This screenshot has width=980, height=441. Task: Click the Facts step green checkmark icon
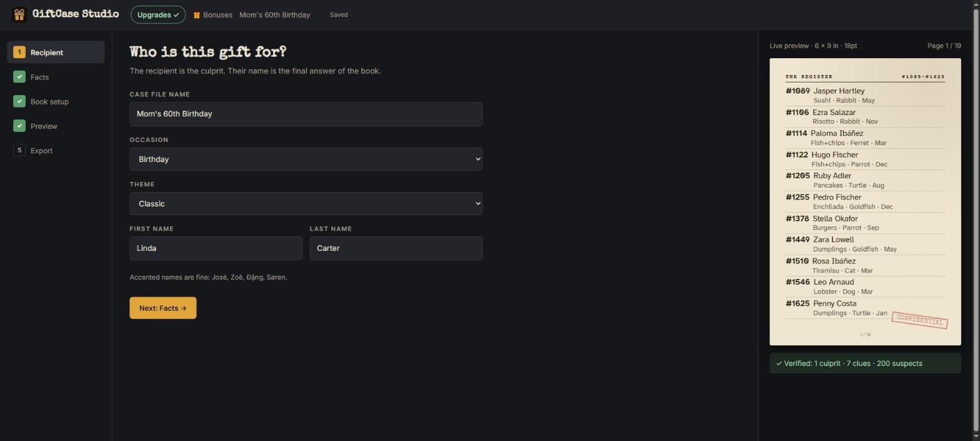click(19, 77)
